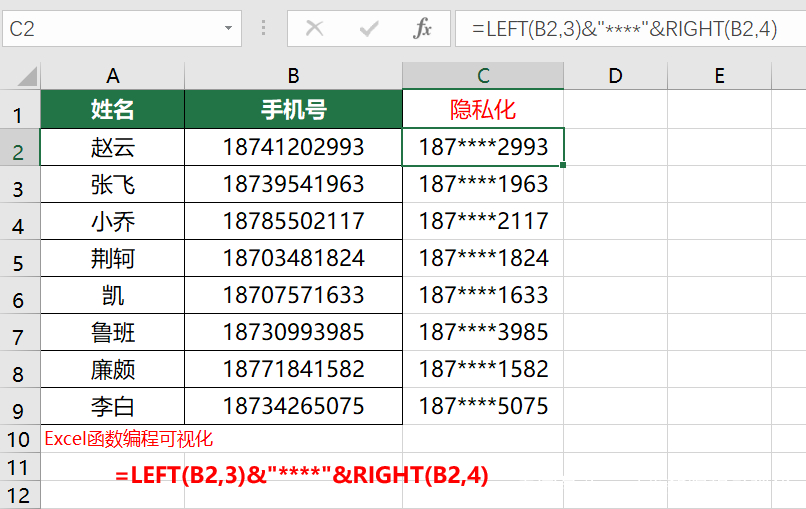Select row 10 header
The height and width of the screenshot is (509, 806).
19,439
